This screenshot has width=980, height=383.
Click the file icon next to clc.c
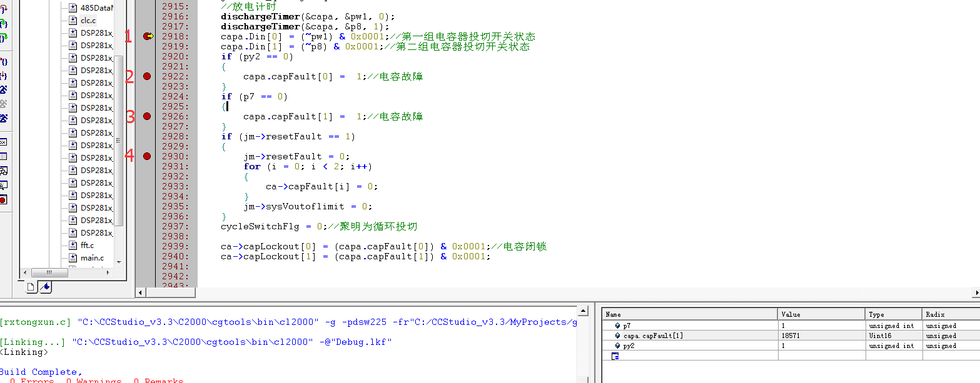click(73, 21)
